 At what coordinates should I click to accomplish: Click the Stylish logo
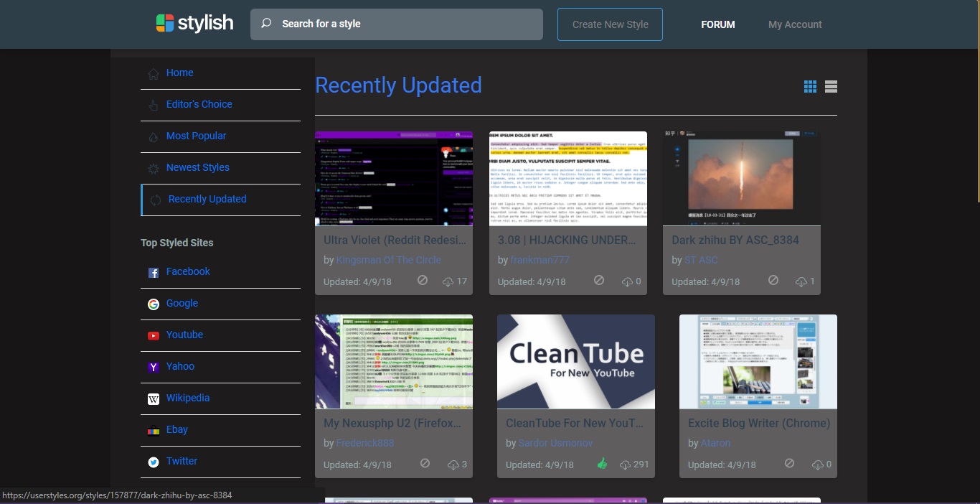pyautogui.click(x=194, y=24)
